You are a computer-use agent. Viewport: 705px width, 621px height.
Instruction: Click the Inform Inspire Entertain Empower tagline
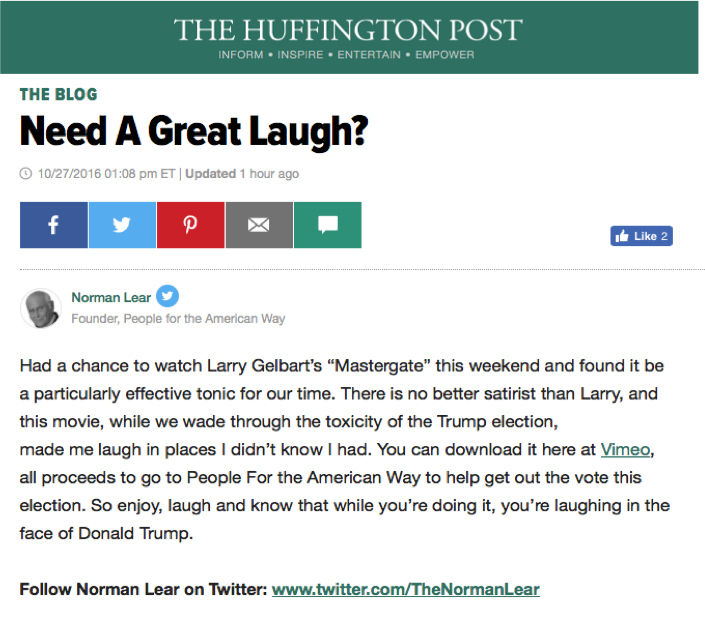click(x=346, y=55)
